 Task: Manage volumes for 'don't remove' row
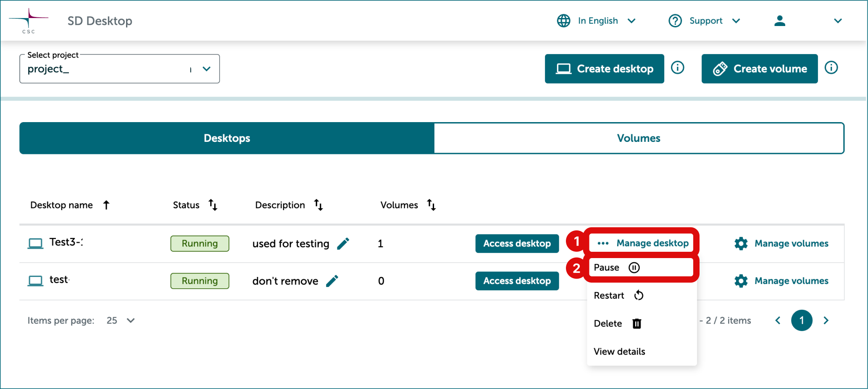(781, 281)
